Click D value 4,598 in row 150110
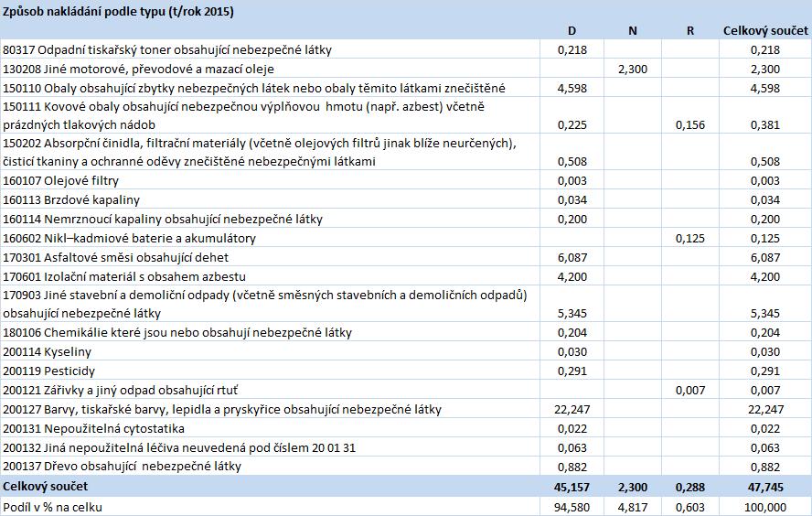The width and height of the screenshot is (812, 516). (x=572, y=88)
